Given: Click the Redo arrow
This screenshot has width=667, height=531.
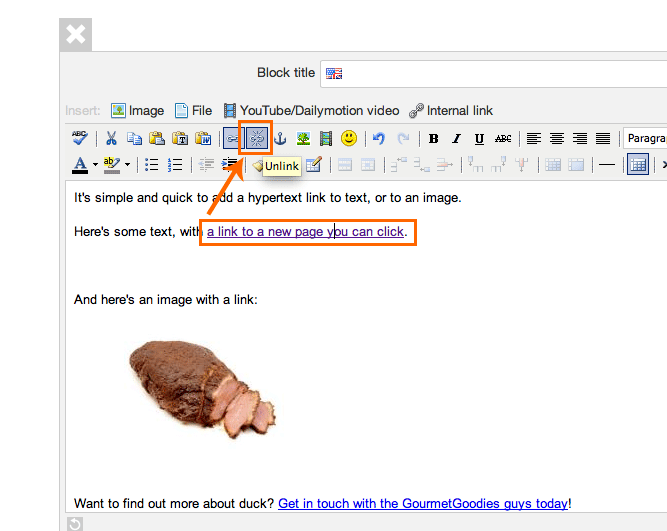Looking at the screenshot, I should coord(402,138).
